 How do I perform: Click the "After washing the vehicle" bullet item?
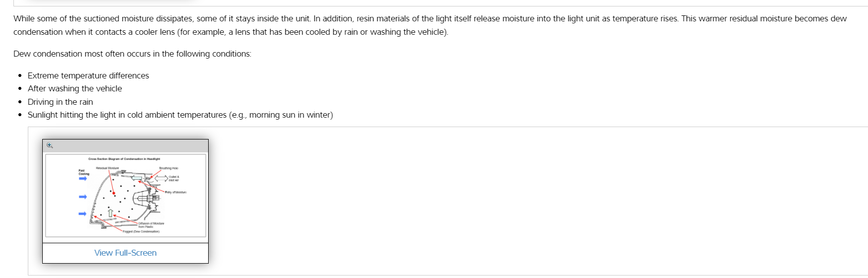click(x=75, y=88)
